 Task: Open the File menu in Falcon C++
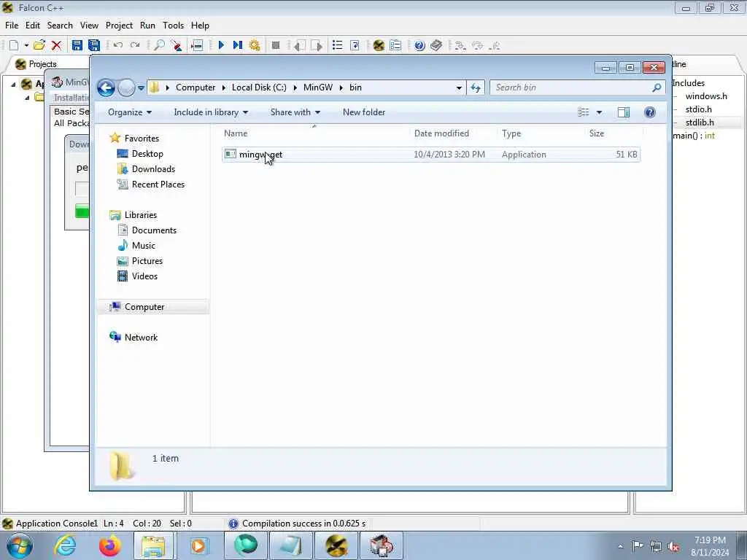click(12, 26)
